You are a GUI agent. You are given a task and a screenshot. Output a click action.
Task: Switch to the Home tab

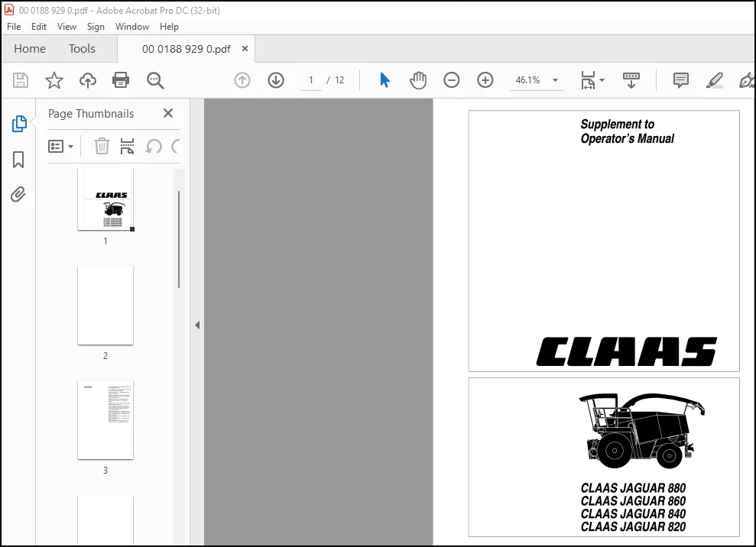30,49
